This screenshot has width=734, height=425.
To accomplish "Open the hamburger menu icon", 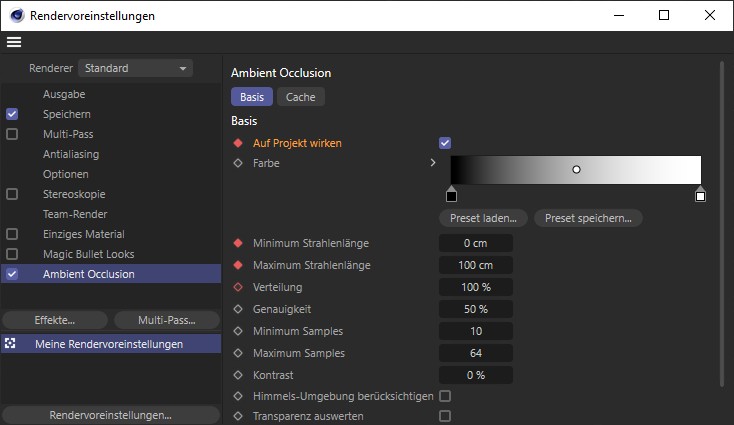I will click(x=14, y=42).
